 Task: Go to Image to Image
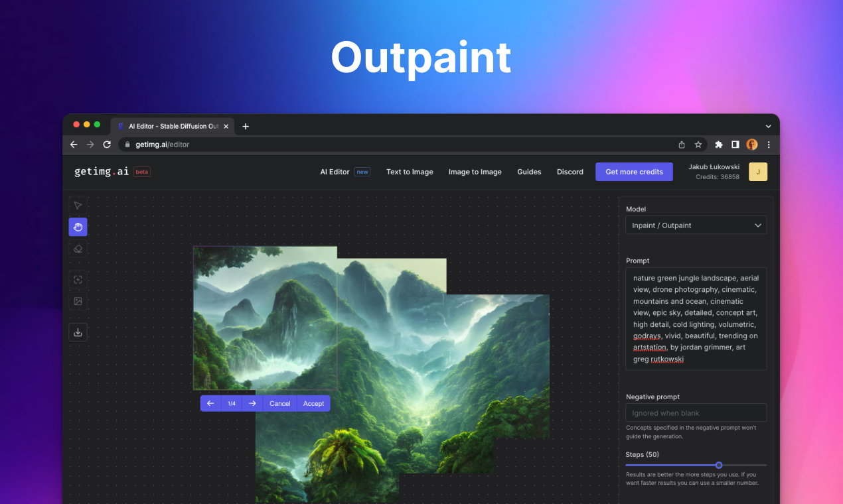click(475, 172)
